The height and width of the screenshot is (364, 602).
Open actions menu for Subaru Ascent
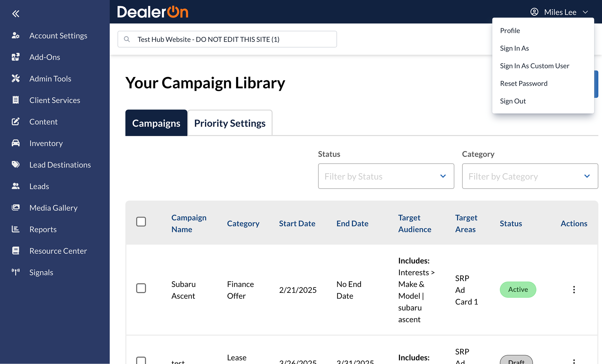tap(574, 289)
